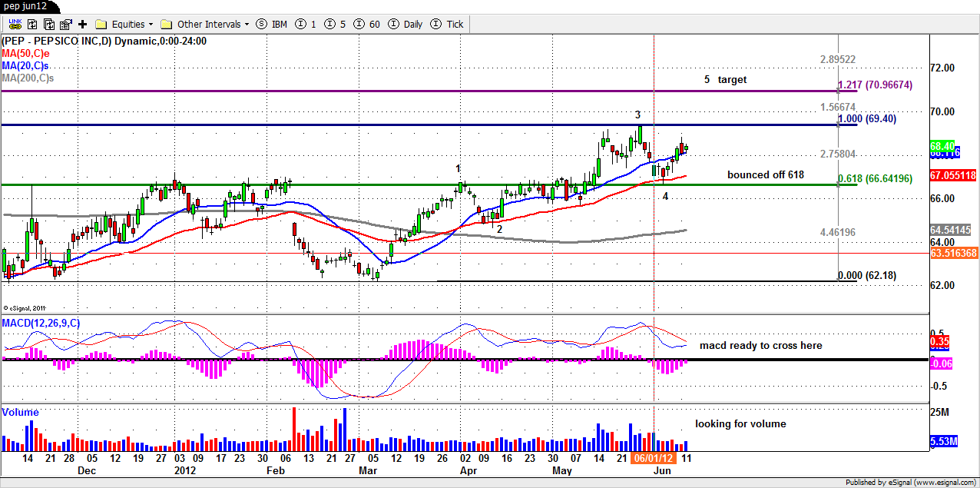The height and width of the screenshot is (488, 980).
Task: Click the 72.00 price axis label
Action: click(943, 68)
